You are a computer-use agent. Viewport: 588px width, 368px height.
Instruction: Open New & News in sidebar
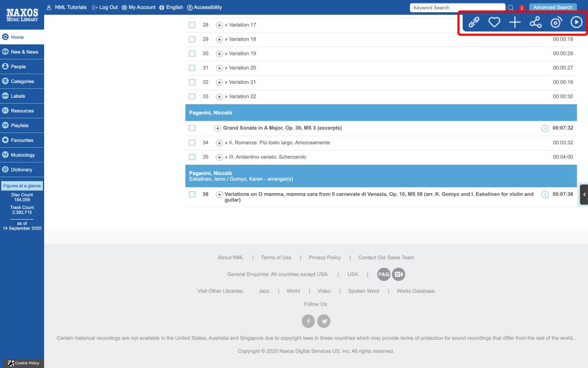pos(22,52)
